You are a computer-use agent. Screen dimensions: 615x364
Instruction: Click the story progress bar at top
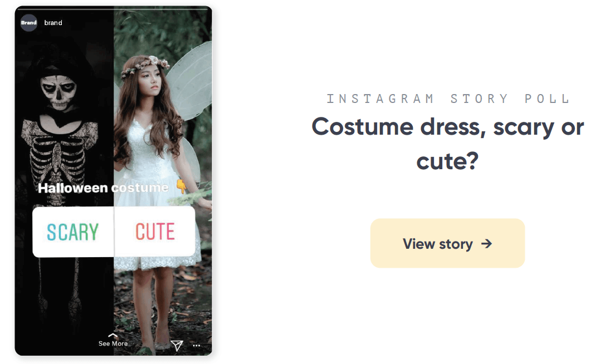(113, 8)
